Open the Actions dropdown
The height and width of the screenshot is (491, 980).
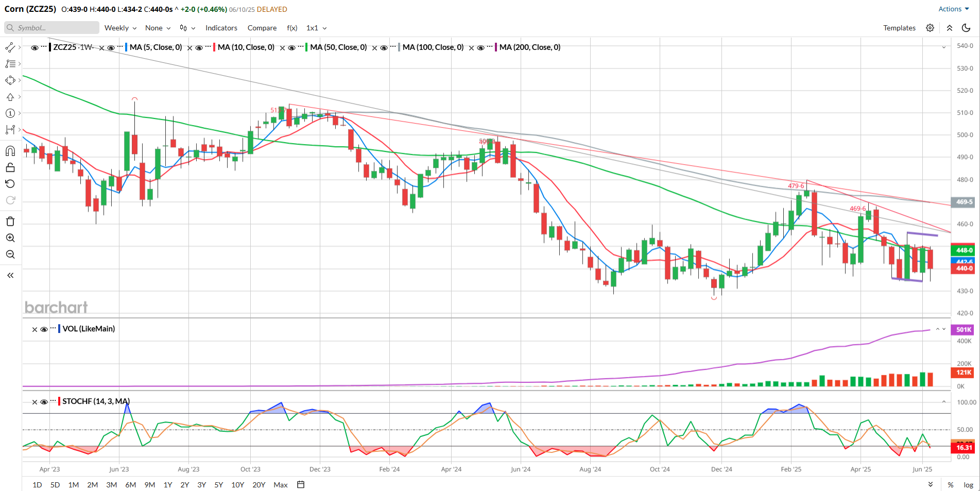954,9
